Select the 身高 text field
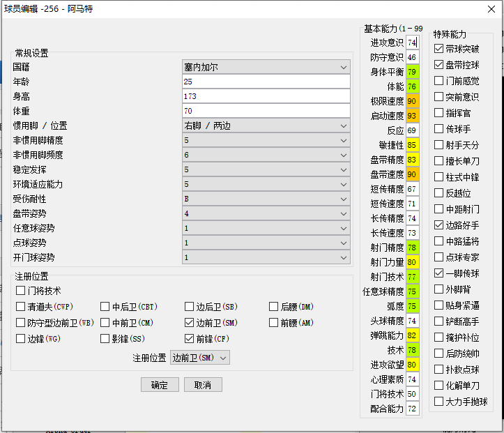The image size is (504, 433). (266, 96)
